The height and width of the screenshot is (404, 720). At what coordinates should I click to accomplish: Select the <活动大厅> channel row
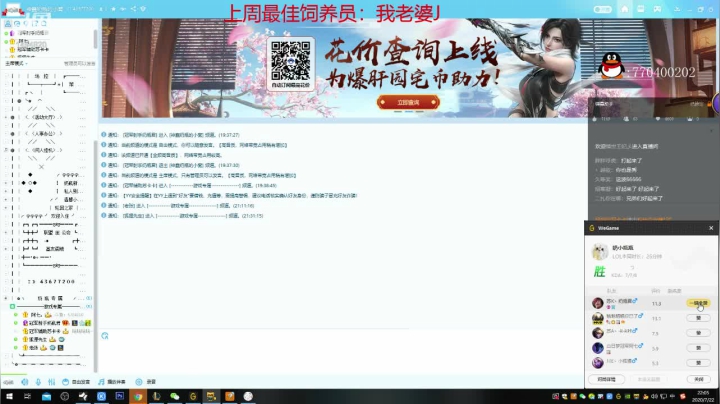[x=45, y=117]
